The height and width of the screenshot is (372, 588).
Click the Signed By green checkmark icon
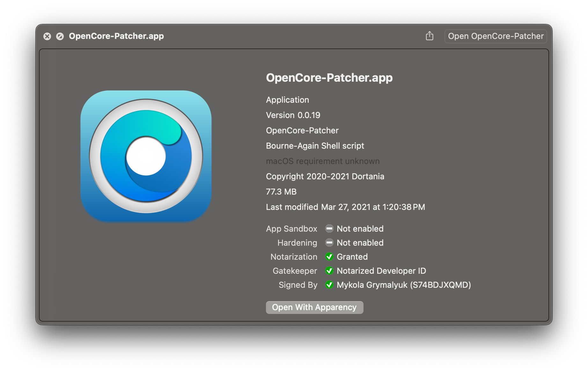[329, 285]
